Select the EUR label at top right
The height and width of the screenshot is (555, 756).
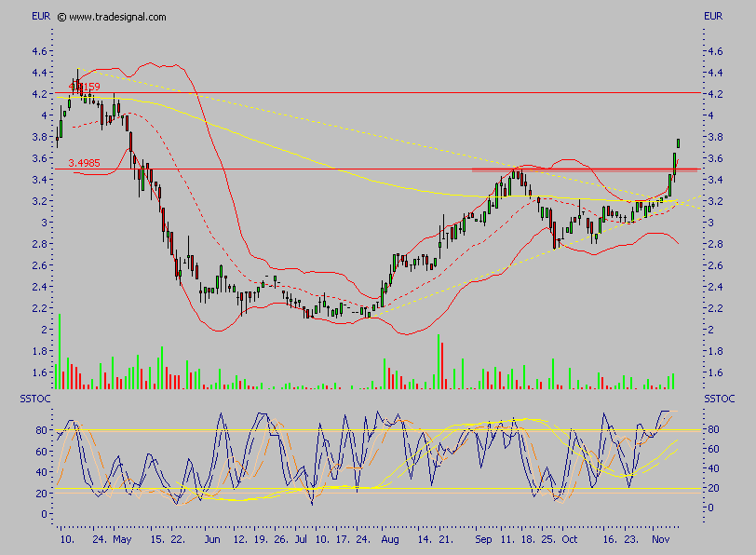[x=713, y=17]
